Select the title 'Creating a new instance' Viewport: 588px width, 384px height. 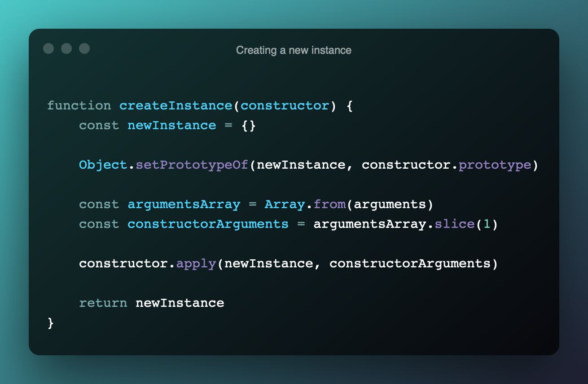(294, 50)
